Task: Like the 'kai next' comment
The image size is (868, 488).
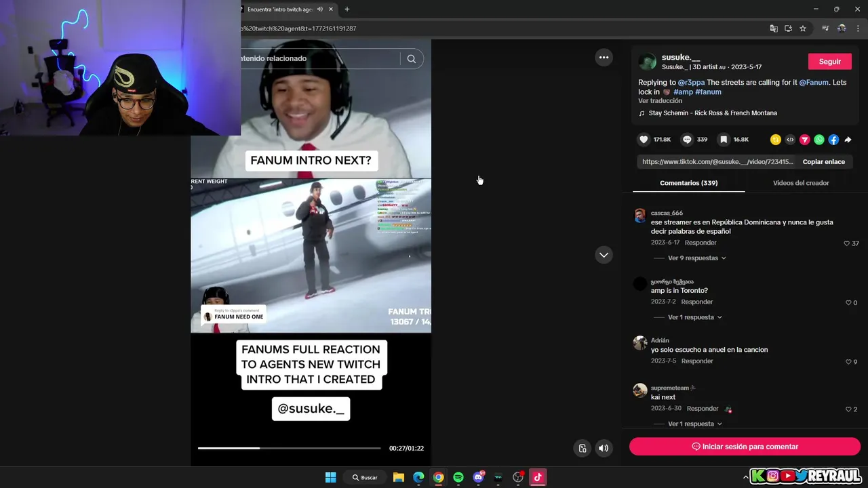Action: tap(848, 409)
